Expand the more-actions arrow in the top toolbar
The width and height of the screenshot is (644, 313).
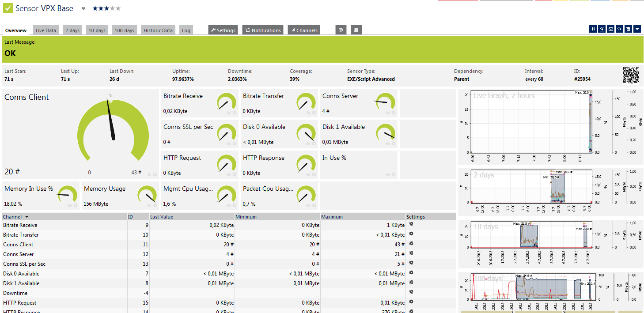pos(636,29)
